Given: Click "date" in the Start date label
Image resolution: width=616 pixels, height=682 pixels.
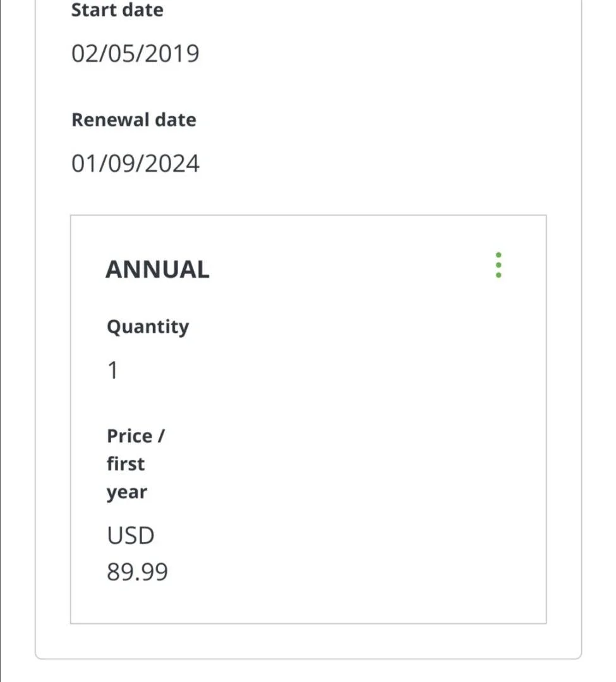Looking at the screenshot, I should [x=142, y=10].
